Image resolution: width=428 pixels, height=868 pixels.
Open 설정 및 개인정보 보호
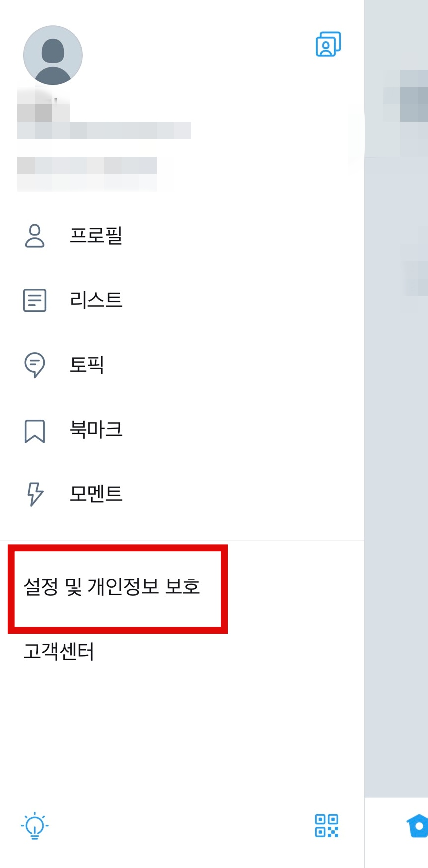tap(112, 587)
